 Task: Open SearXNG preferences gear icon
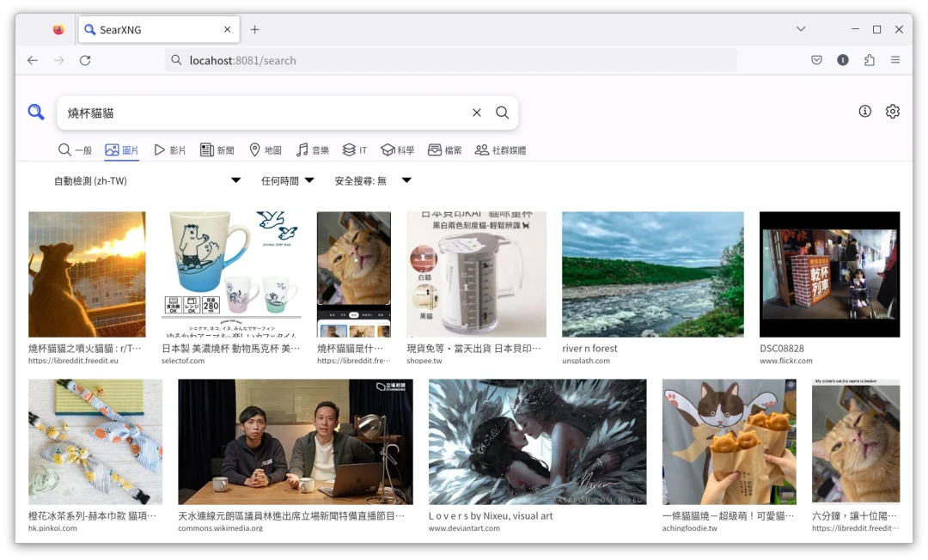[893, 112]
